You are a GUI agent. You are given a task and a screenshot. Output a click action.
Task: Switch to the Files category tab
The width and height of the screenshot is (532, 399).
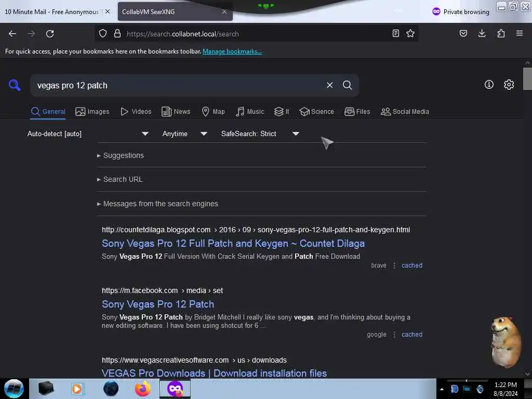357,112
